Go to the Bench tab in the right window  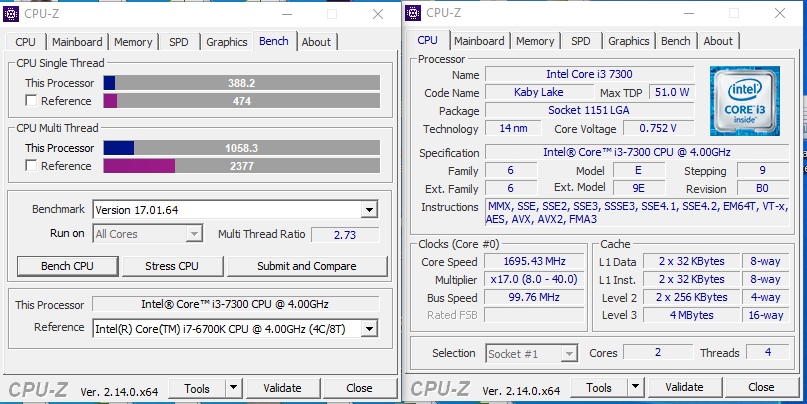click(x=676, y=41)
